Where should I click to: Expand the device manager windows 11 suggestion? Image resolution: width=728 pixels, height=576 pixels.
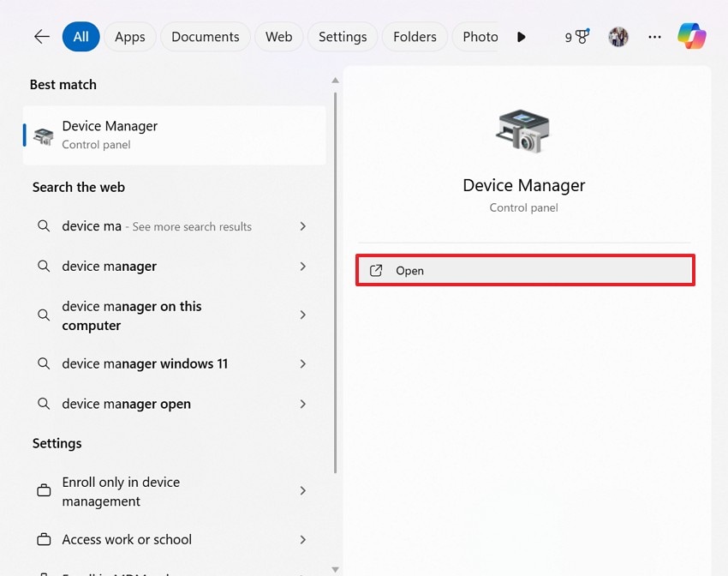(302, 363)
